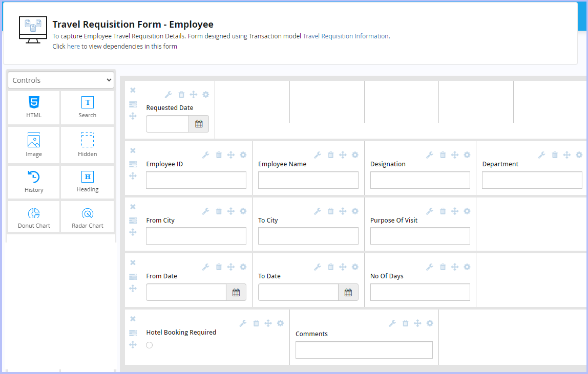
Task: Click the No Of Days input box
Action: click(420, 292)
